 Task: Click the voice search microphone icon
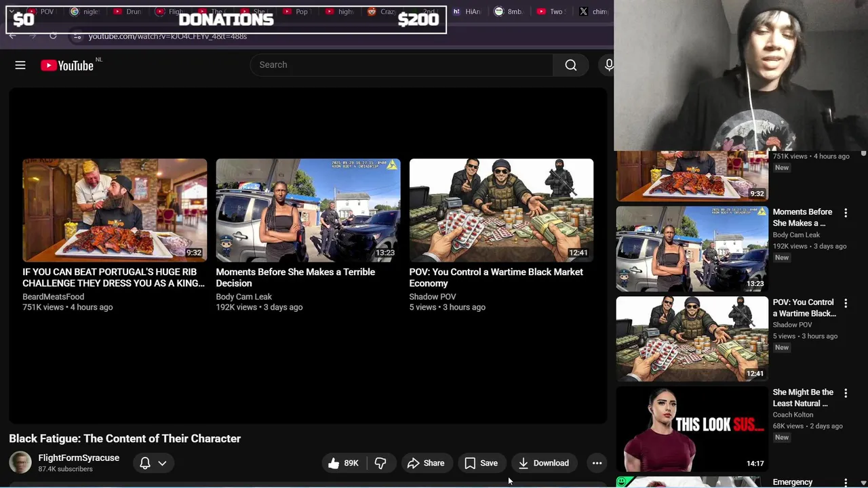tap(608, 65)
